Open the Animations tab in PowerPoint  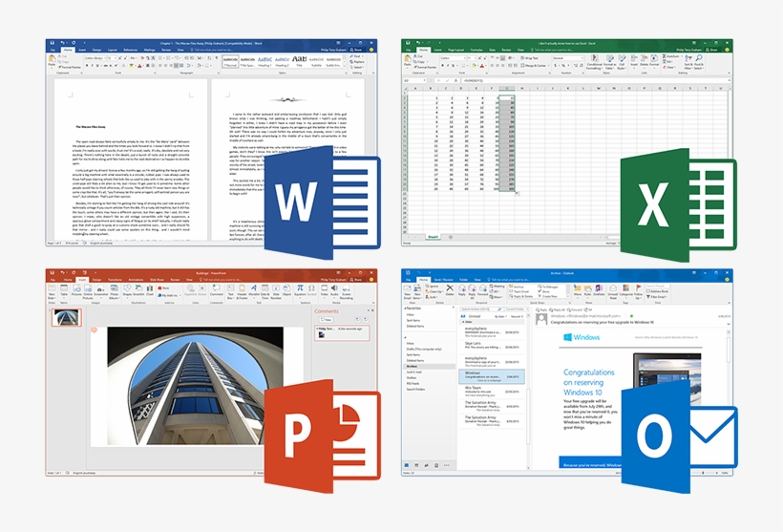136,280
